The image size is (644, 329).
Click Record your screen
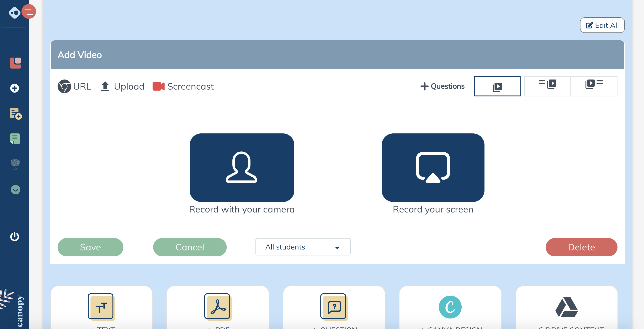pyautogui.click(x=433, y=168)
